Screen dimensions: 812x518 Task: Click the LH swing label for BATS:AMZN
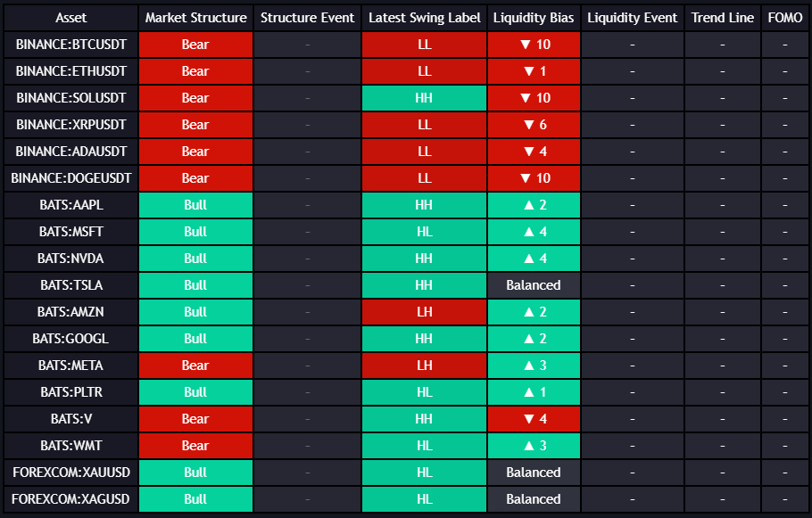coord(424,312)
